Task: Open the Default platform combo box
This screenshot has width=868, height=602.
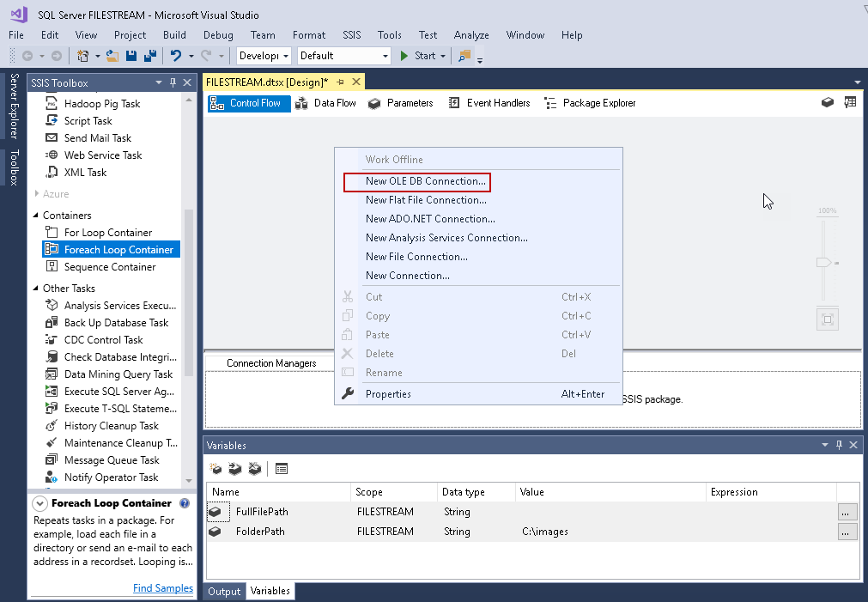Action: [x=343, y=56]
